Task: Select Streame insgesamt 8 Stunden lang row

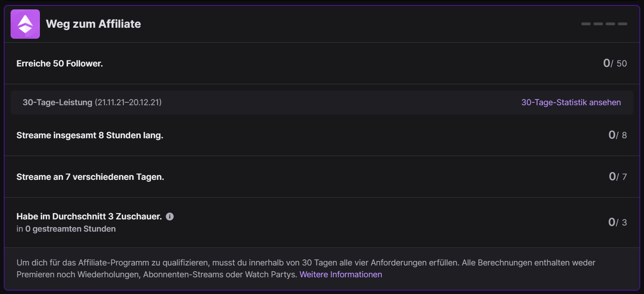Action: point(90,135)
